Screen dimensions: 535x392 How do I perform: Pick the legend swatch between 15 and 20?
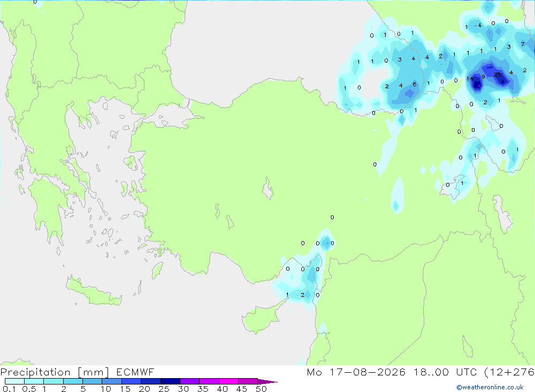tap(131, 381)
